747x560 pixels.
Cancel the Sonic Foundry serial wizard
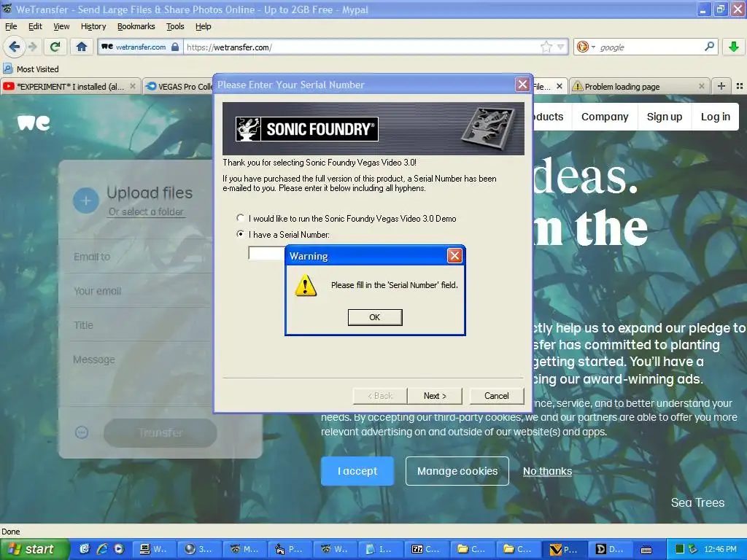[496, 396]
